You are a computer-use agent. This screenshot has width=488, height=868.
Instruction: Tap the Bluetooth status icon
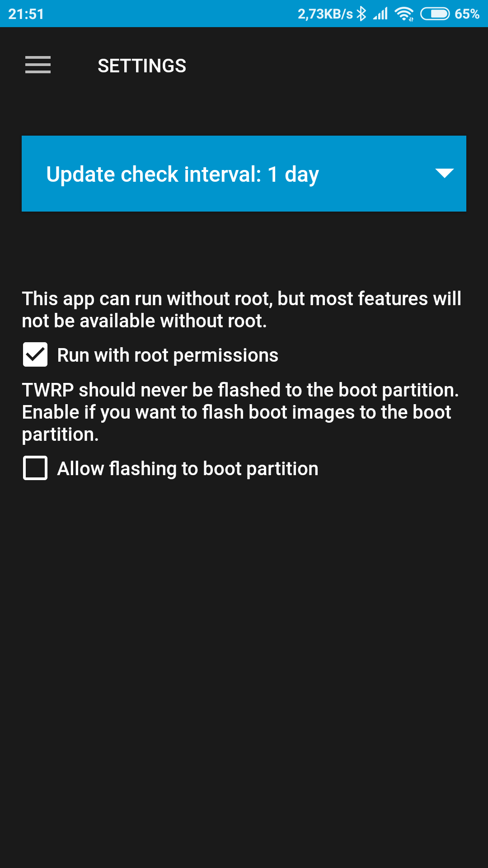(361, 14)
